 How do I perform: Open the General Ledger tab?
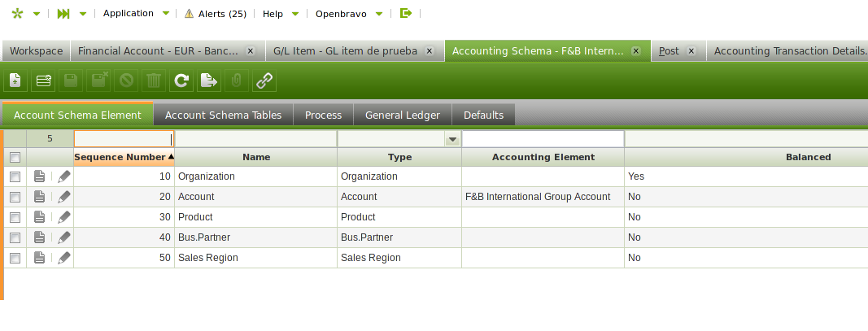point(402,115)
